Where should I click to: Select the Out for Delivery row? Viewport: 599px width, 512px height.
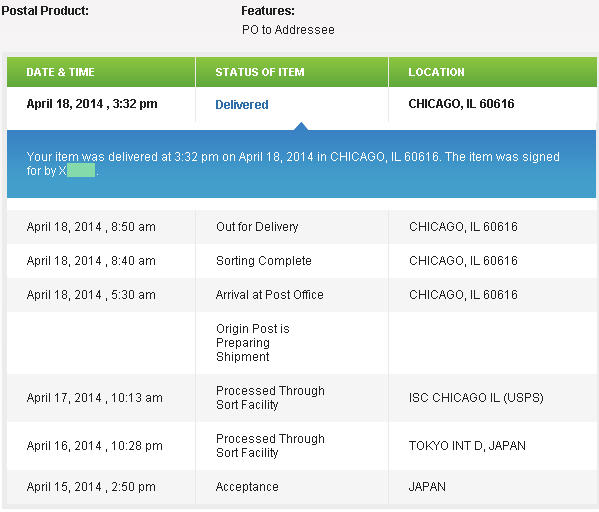tap(302, 227)
